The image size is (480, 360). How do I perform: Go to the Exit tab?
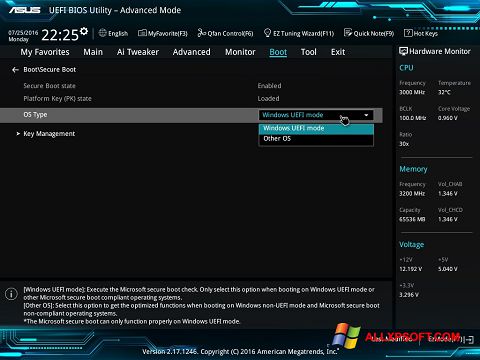[x=338, y=52]
